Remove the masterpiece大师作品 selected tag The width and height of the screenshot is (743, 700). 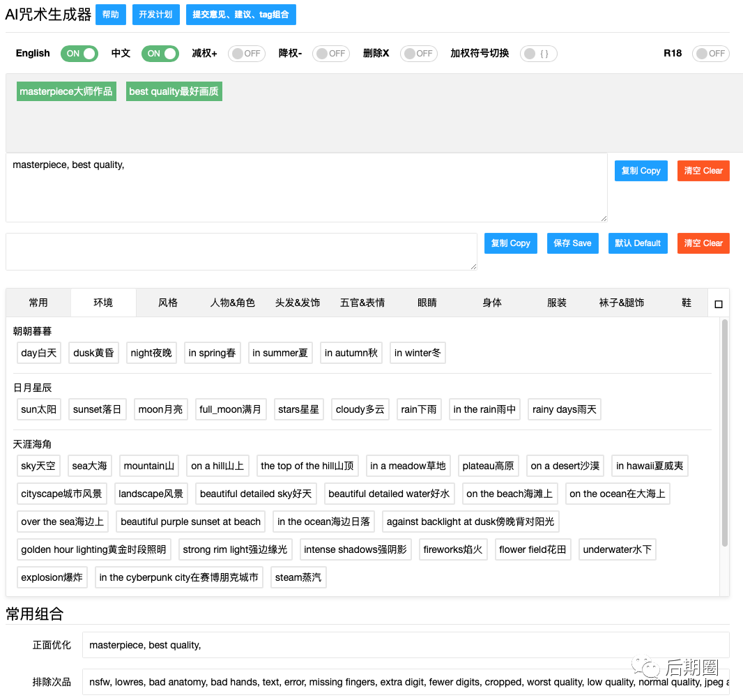point(66,91)
